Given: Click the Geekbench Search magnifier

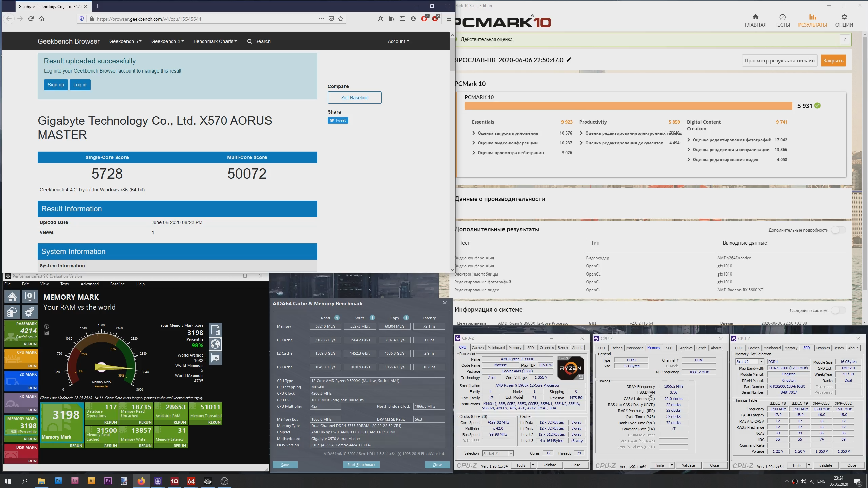Looking at the screenshot, I should coord(250,41).
